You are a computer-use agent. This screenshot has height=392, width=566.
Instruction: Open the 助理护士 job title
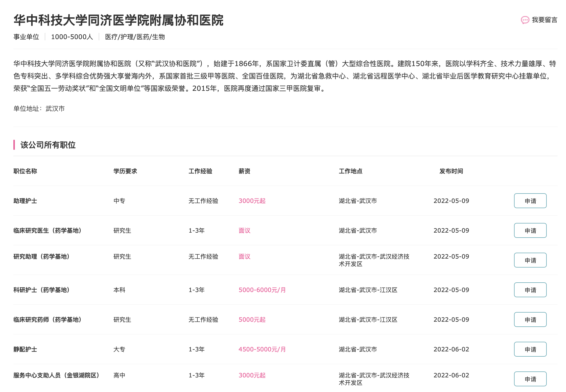pos(25,201)
